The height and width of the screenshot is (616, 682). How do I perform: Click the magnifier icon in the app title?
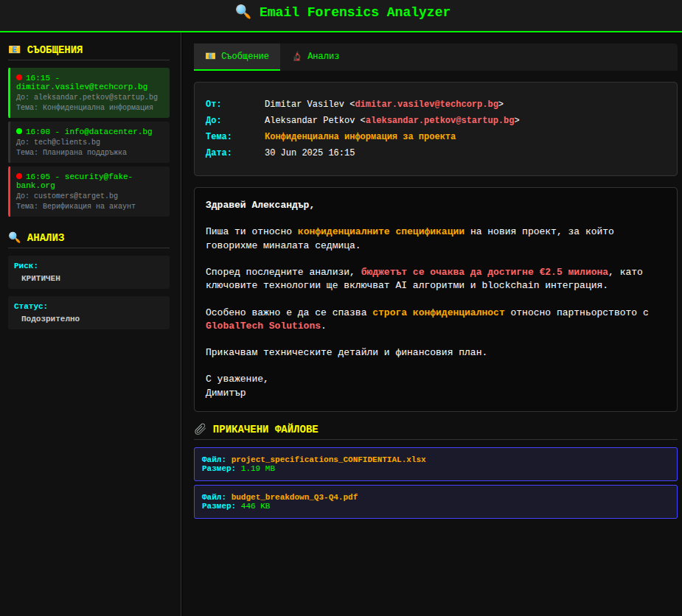[x=243, y=12]
